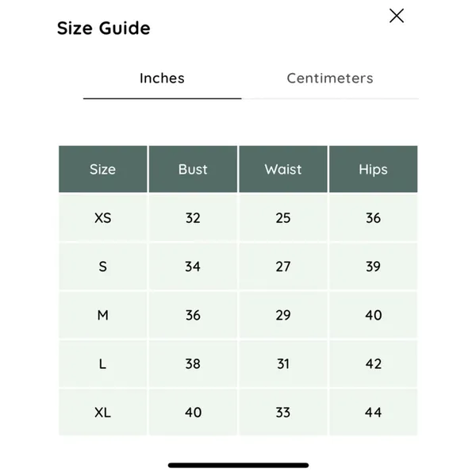Select the Inches tab
The width and height of the screenshot is (476, 476).
pyautogui.click(x=162, y=79)
